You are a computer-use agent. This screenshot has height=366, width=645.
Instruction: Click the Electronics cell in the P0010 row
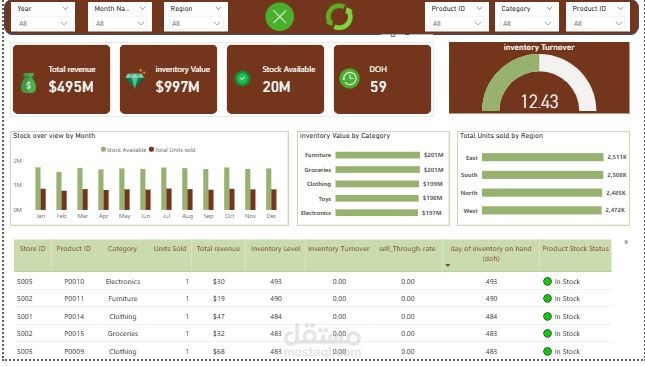pos(123,282)
